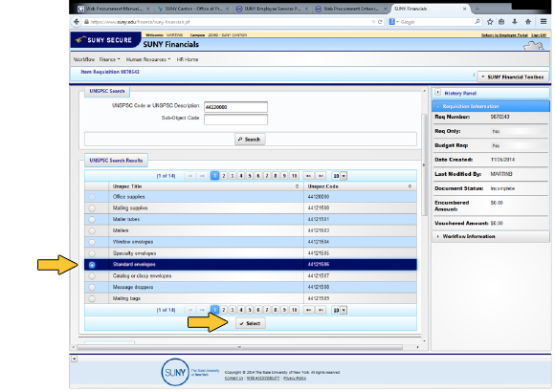Sort by Unspsc Title column sort icon

297,186
